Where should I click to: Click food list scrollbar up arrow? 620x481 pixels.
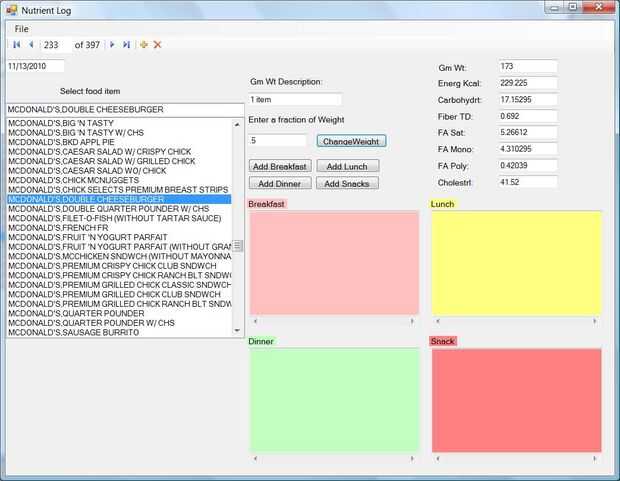(x=237, y=124)
